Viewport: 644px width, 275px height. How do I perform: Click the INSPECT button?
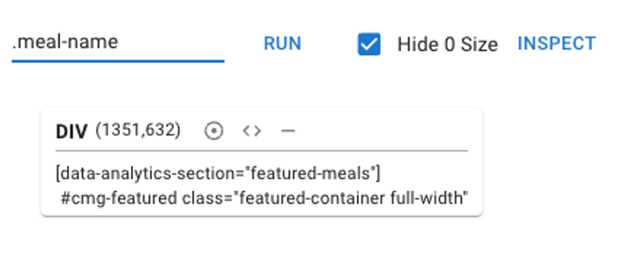click(x=556, y=43)
